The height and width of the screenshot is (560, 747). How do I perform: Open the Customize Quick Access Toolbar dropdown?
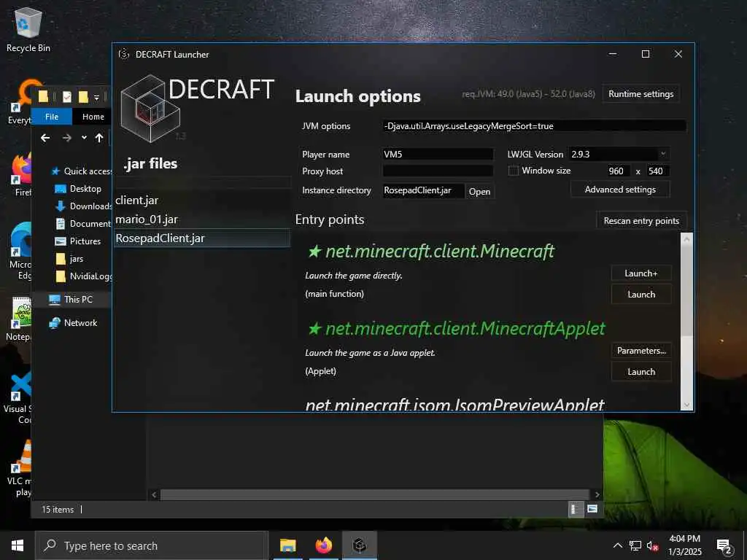[x=97, y=97]
